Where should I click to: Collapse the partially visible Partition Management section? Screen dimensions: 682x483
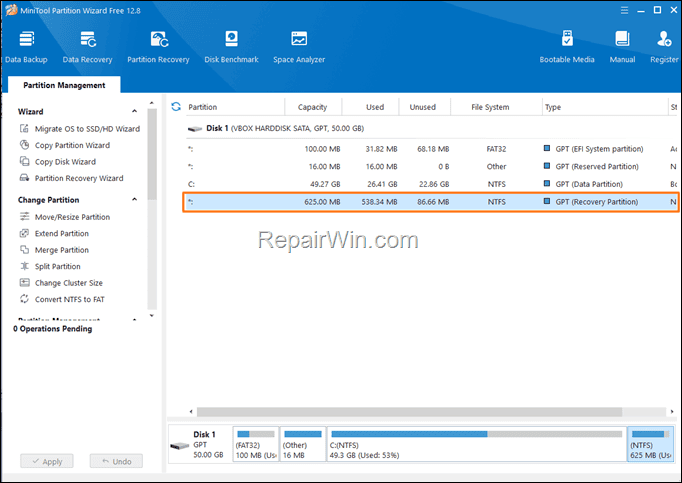pyautogui.click(x=134, y=320)
